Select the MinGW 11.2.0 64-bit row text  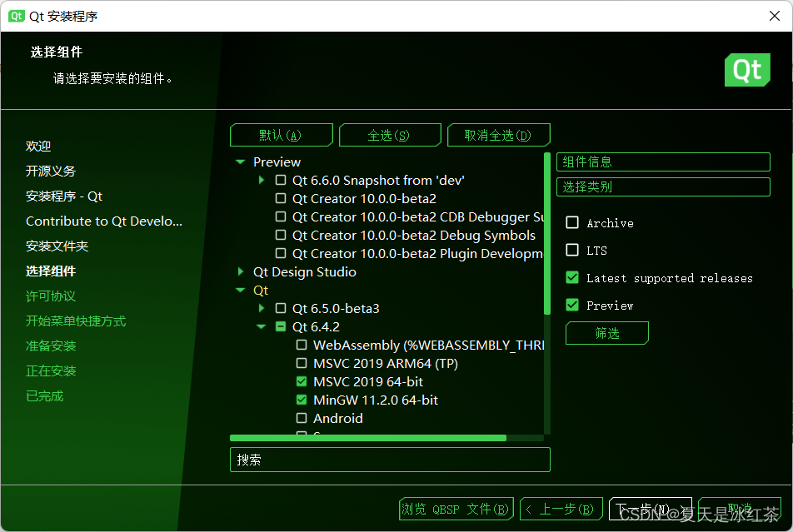pos(375,400)
